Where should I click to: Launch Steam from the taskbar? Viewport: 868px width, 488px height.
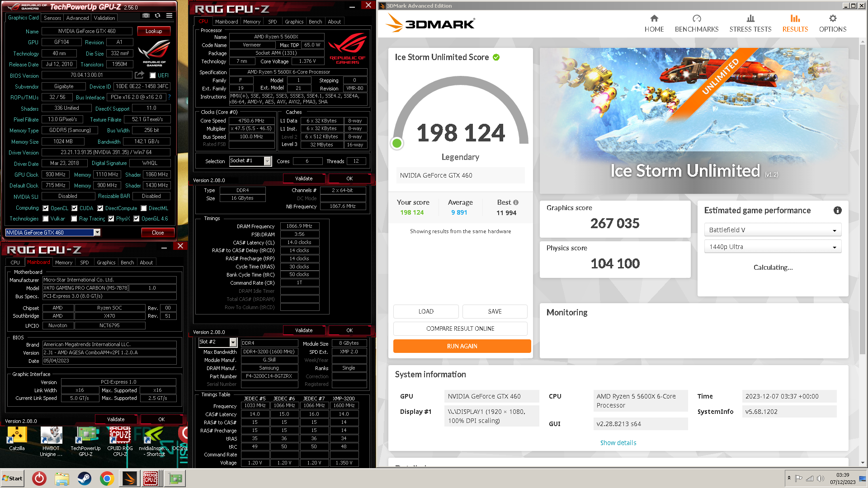click(85, 479)
